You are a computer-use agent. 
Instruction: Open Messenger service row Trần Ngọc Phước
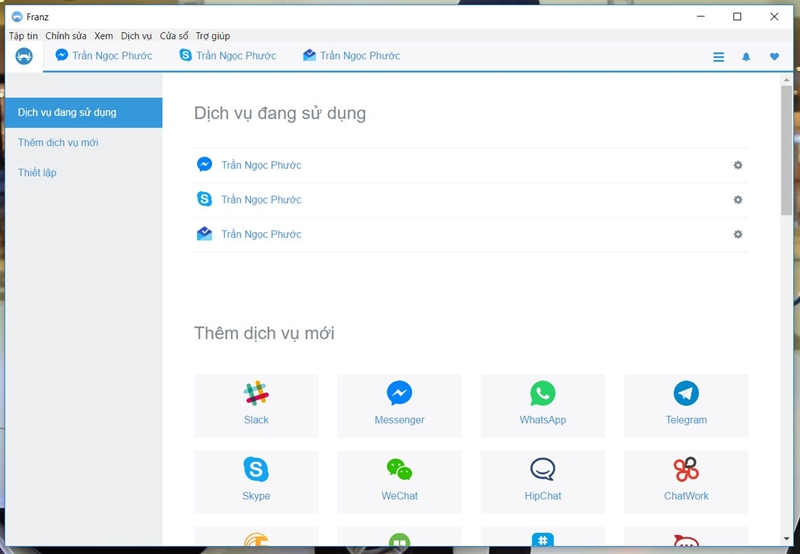click(x=471, y=165)
